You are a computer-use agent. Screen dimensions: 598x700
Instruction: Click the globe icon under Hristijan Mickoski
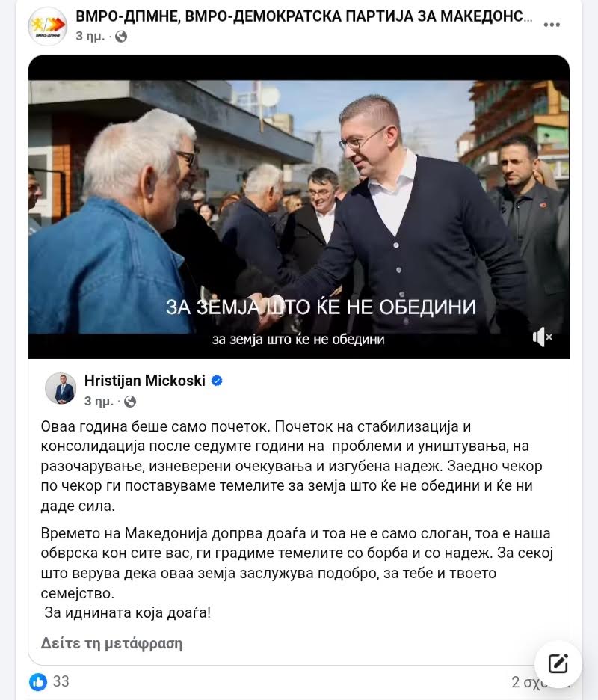coord(130,402)
